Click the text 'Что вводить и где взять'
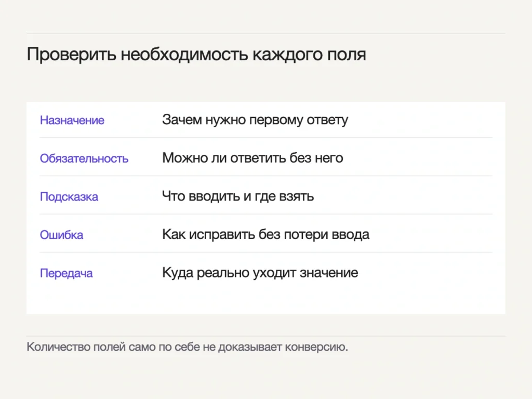Image resolution: width=532 pixels, height=399 pixels. click(238, 196)
